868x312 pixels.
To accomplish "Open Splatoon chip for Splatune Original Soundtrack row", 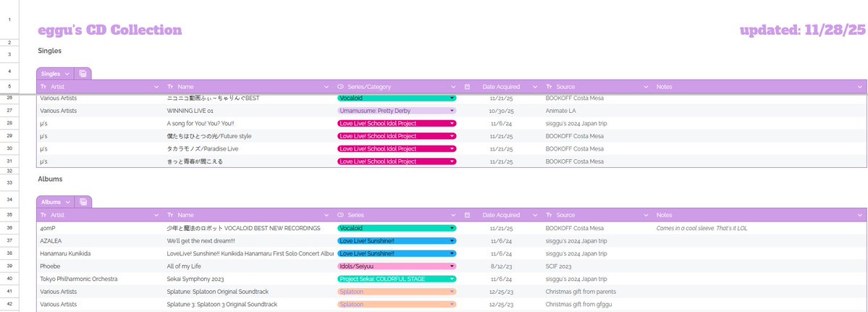I will (397, 292).
